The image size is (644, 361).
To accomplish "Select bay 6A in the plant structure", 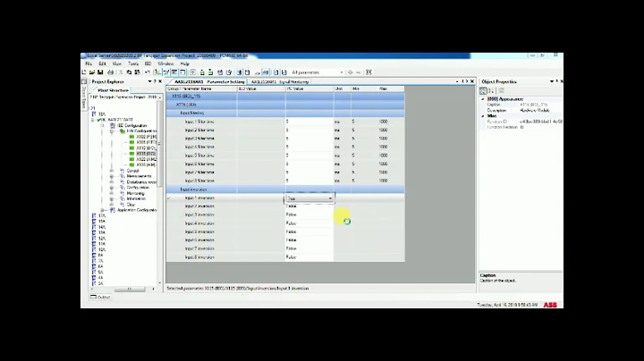I will [x=100, y=266].
